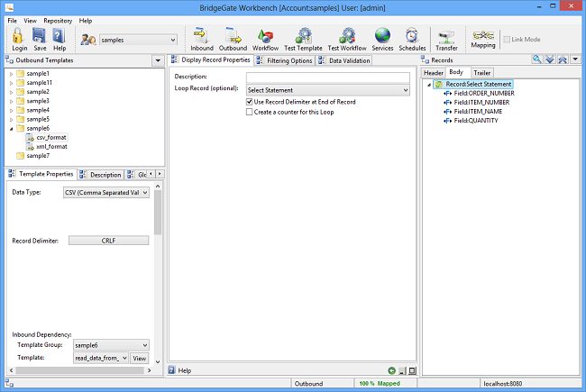This screenshot has height=392, width=586.
Task: Select the sample7 folder
Action: 38,156
